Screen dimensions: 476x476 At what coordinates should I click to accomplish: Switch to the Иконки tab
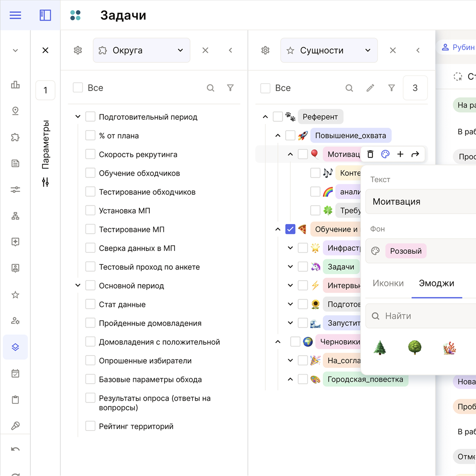pos(388,283)
